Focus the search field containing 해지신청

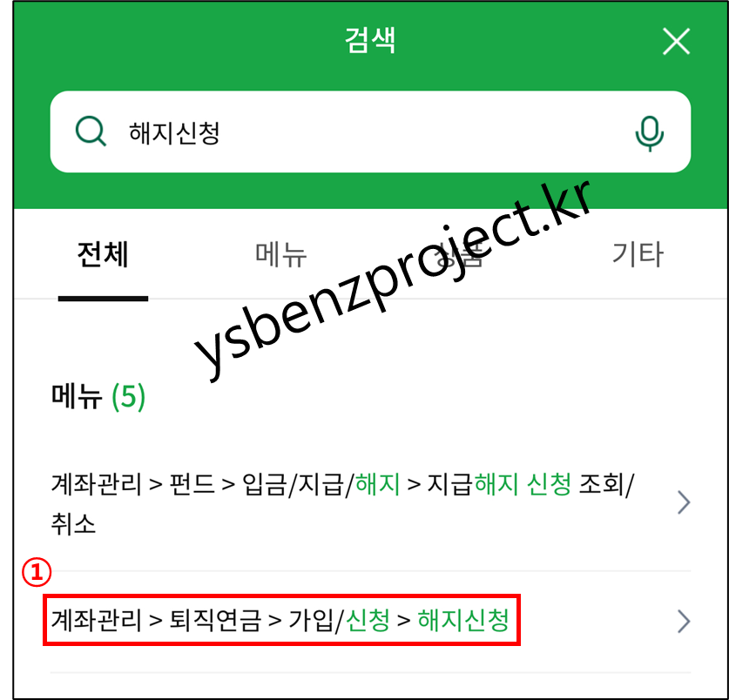370,132
